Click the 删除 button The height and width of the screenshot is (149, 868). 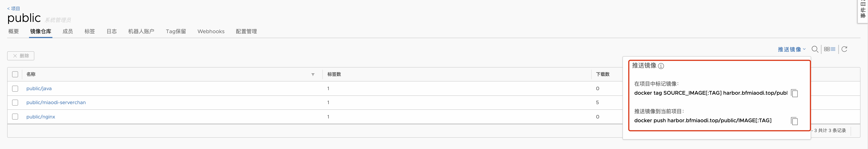point(21,56)
